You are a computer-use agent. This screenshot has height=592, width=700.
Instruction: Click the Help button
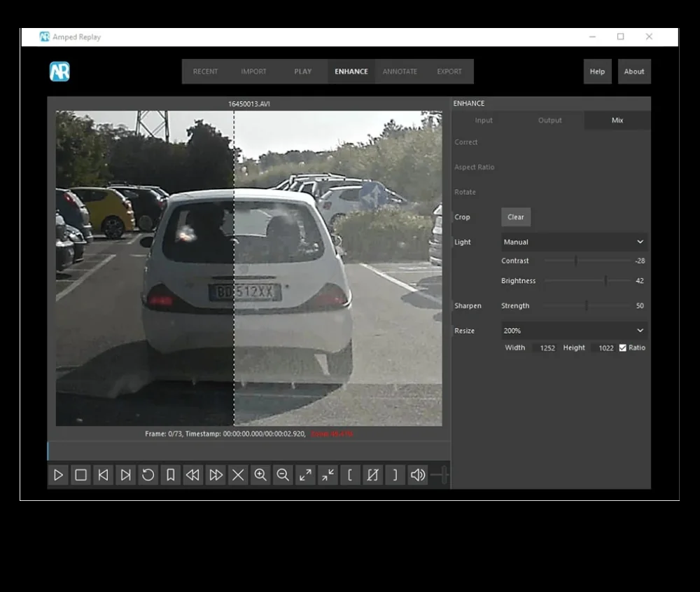(x=597, y=71)
